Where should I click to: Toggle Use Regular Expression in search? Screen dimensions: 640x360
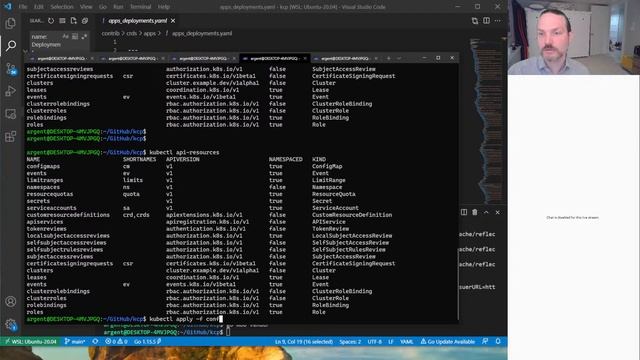[x=84, y=36]
